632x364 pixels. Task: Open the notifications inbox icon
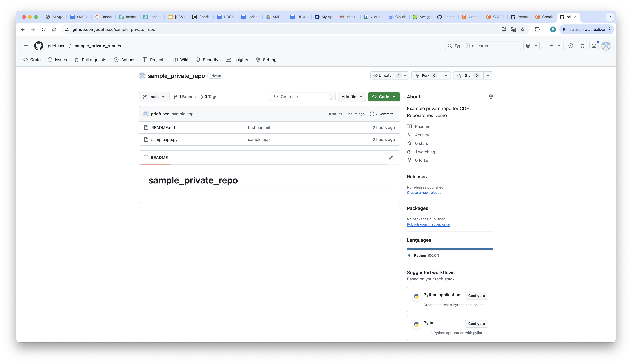point(594,46)
